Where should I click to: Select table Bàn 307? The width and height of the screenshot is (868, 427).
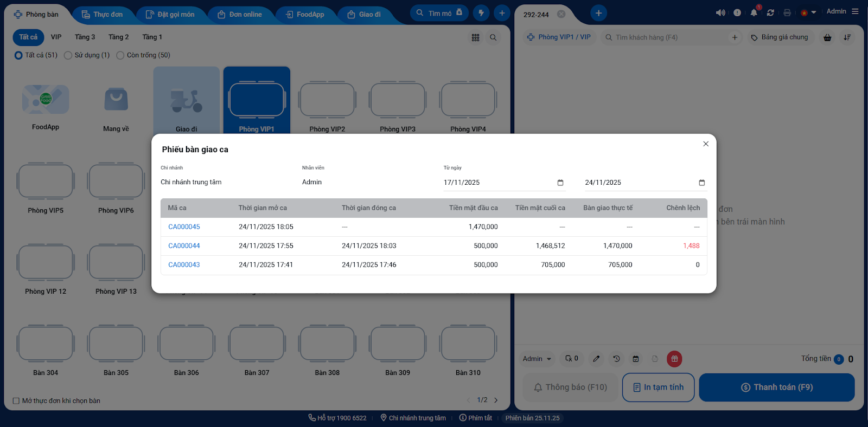pos(257,350)
